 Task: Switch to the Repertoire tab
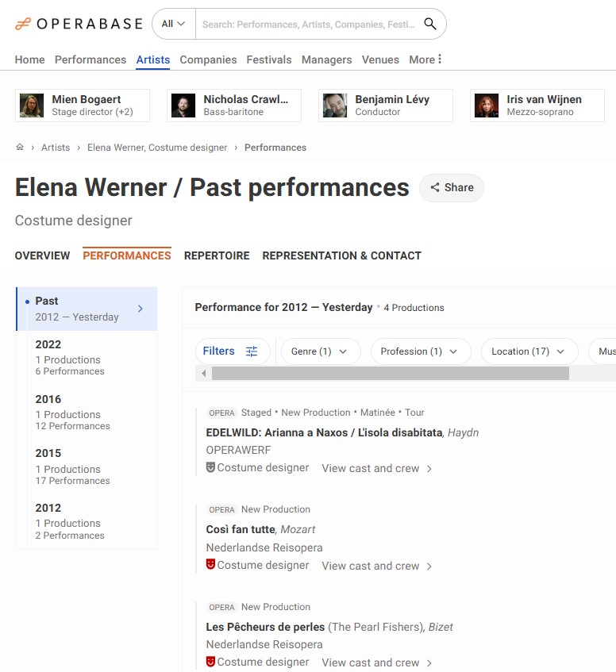[217, 255]
